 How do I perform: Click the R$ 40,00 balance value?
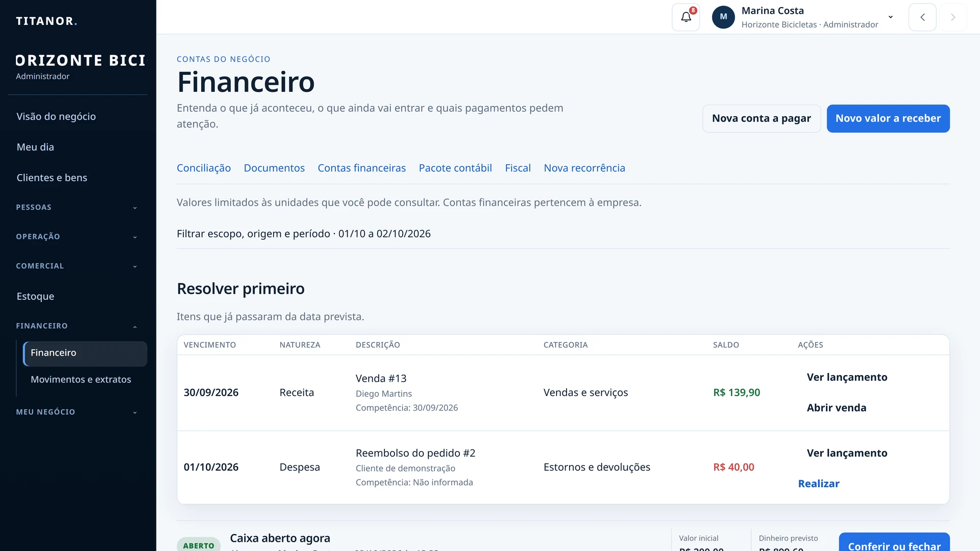(x=733, y=467)
